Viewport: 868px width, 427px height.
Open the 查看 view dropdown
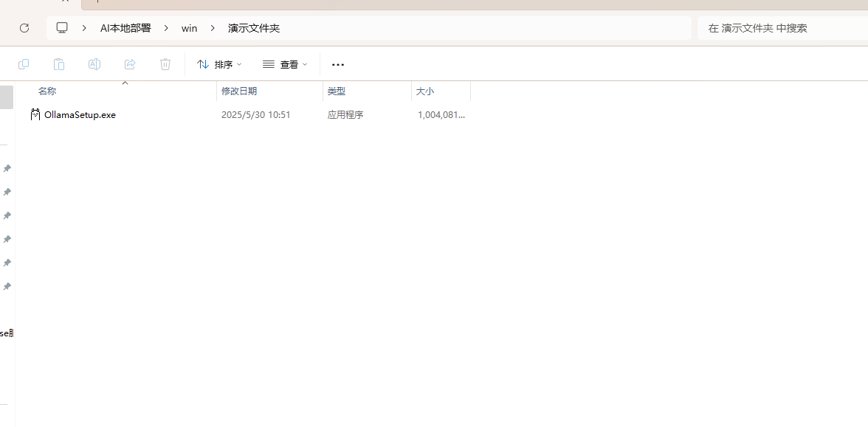[x=285, y=64]
